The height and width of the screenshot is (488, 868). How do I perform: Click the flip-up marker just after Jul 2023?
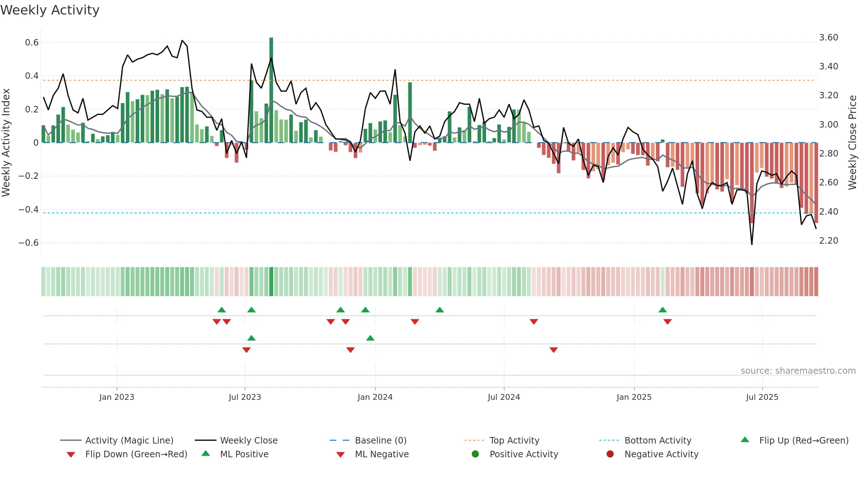251,310
